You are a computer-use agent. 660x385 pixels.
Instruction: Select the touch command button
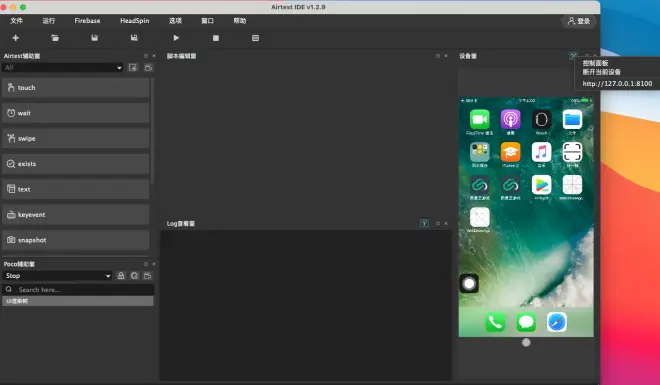point(76,88)
